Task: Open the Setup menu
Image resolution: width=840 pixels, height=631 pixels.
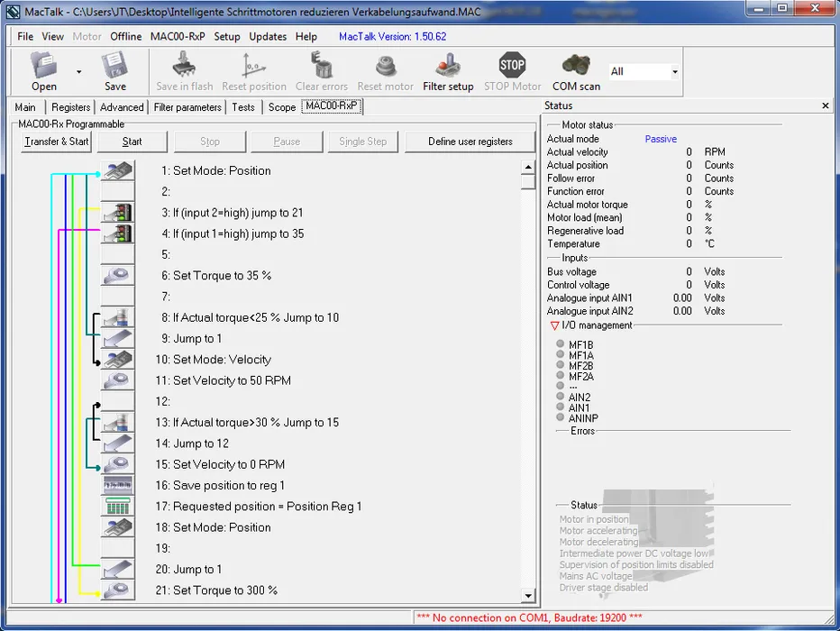Action: point(227,37)
